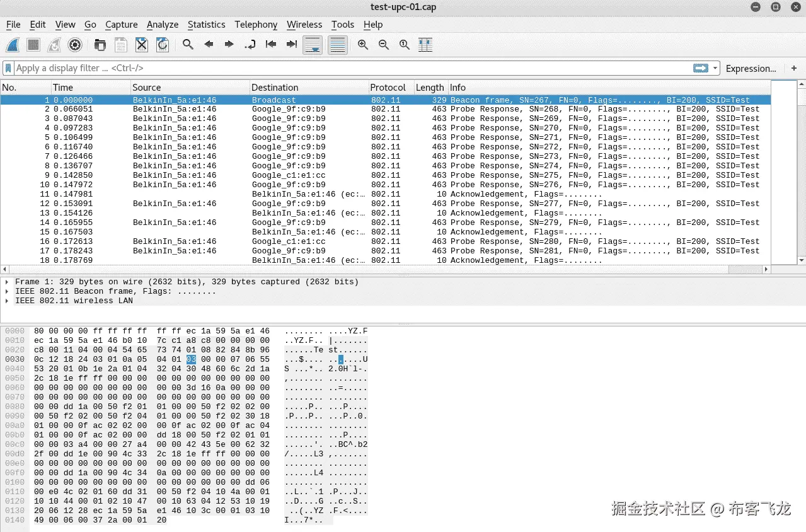The image size is (806, 532).
Task: Click hex offset row 0040
Action: [14, 368]
